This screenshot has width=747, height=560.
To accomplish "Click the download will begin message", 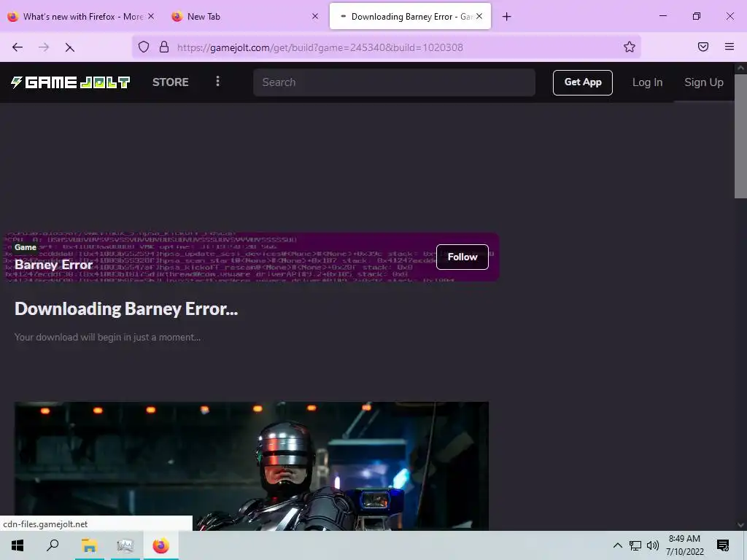I will [x=107, y=337].
